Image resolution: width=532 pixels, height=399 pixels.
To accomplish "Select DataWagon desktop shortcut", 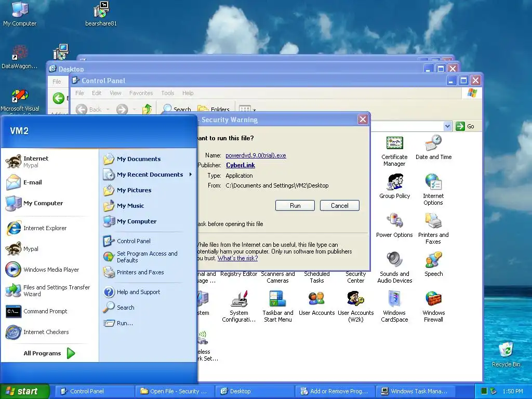I will [20, 57].
